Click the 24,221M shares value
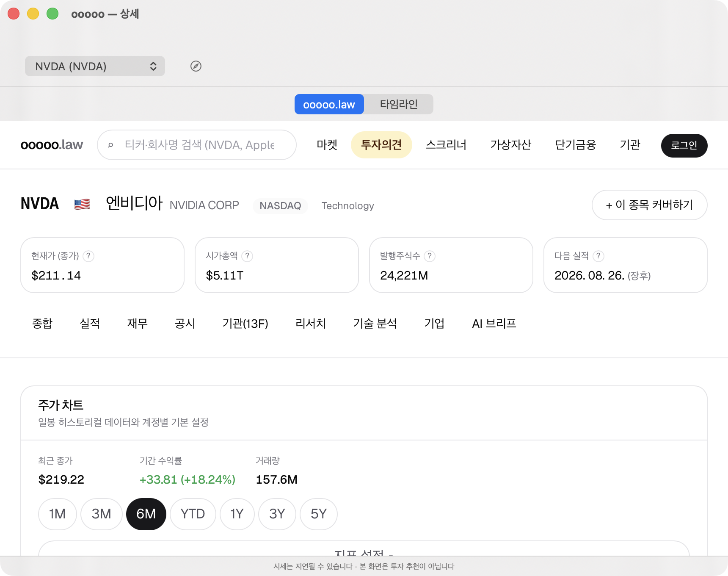 click(x=404, y=276)
